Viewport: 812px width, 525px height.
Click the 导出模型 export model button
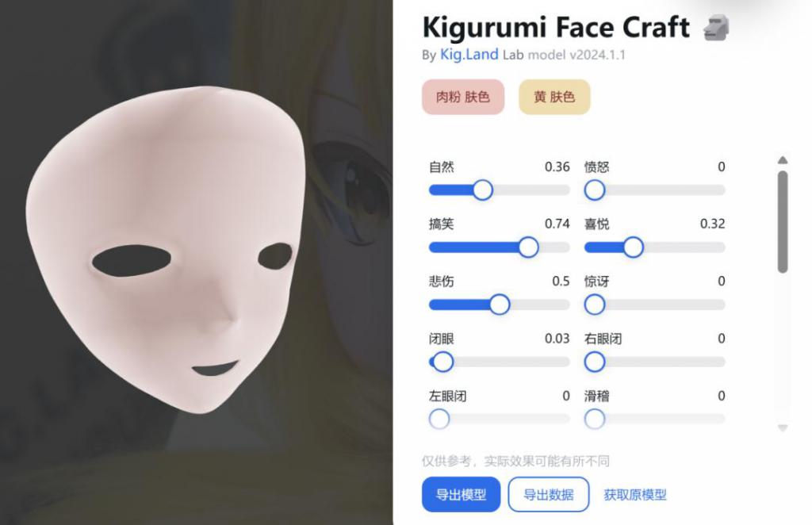461,494
